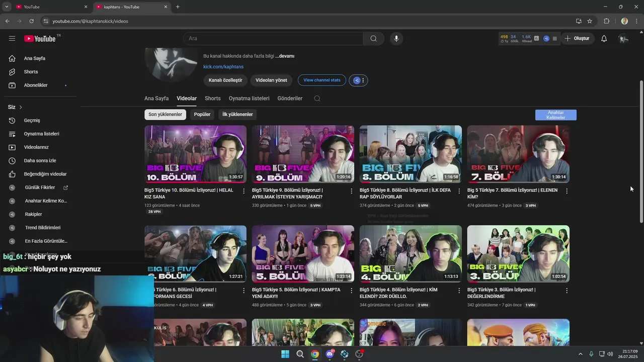Open Discord from the taskbar
This screenshot has height=362, width=644.
click(330, 354)
